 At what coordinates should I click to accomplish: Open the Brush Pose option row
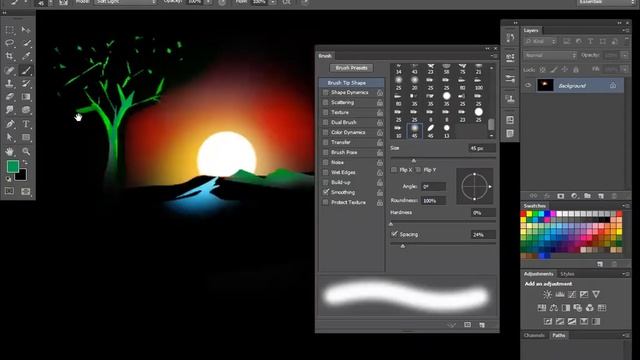(x=352, y=152)
